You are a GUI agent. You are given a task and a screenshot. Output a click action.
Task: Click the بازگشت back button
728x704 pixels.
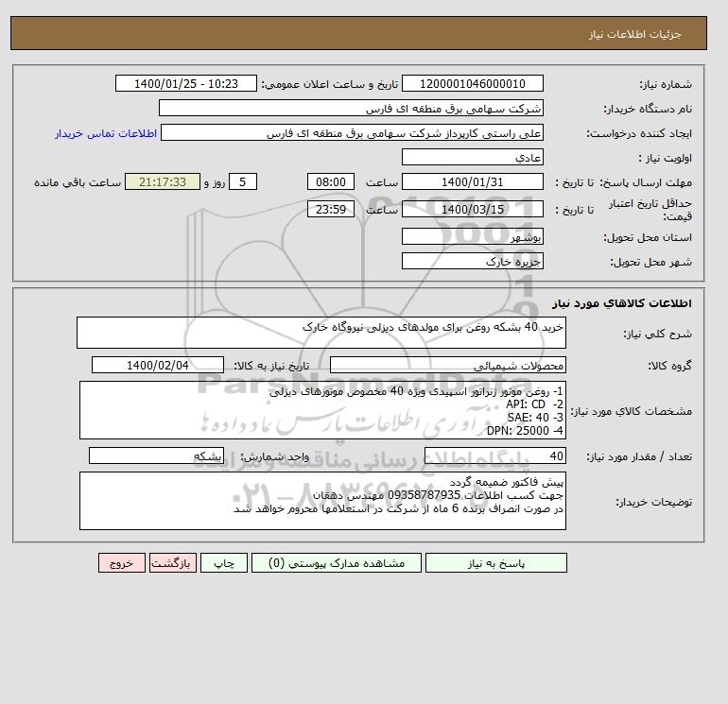tap(173, 563)
